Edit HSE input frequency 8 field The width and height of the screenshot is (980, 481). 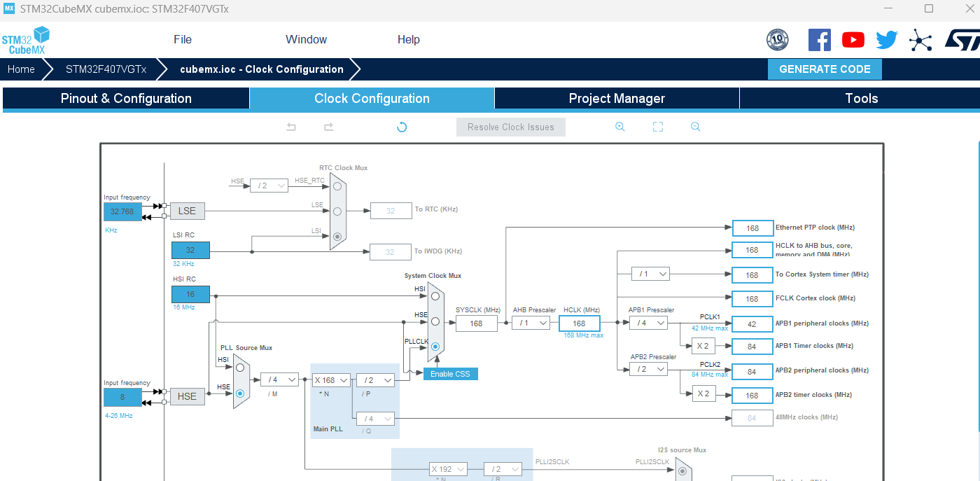coord(122,397)
